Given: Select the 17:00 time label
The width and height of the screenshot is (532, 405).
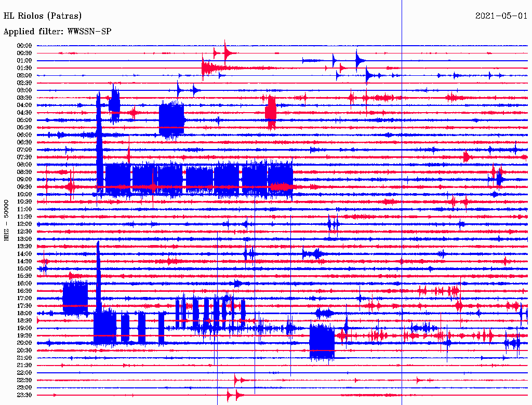Looking at the screenshot, I should [x=24, y=299].
